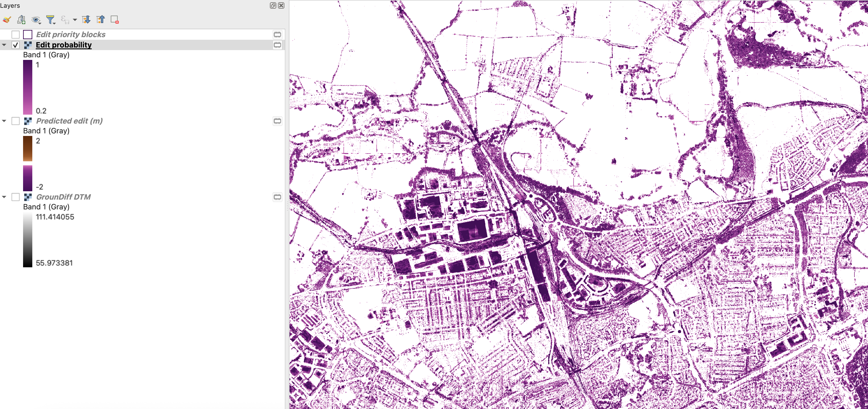Click the Edit probability purple color ramp
This screenshot has height=409, width=868.
coord(28,87)
